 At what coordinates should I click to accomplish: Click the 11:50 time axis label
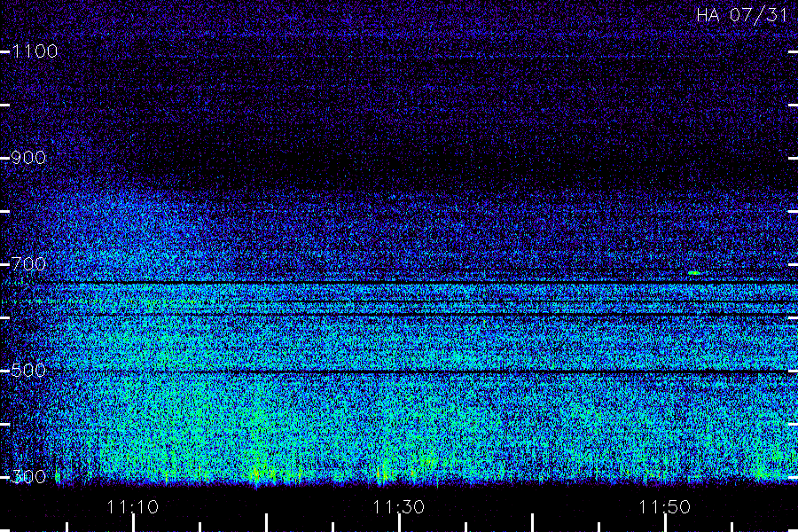pos(665,507)
